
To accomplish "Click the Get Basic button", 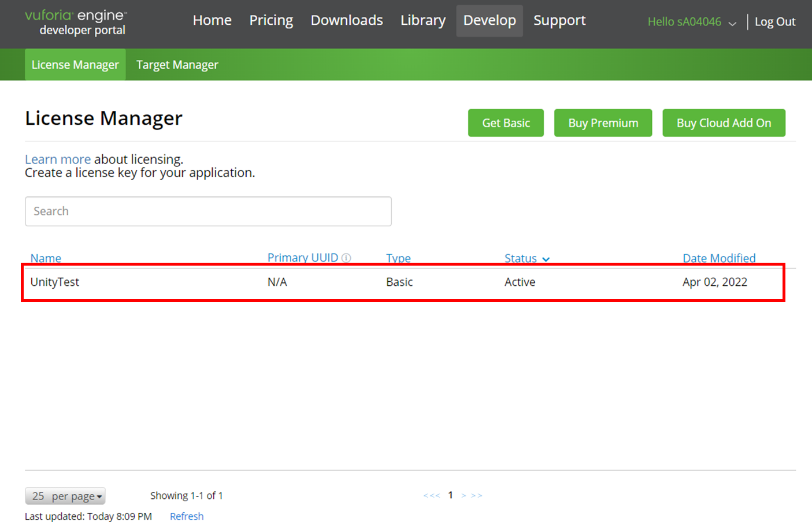I will point(506,123).
